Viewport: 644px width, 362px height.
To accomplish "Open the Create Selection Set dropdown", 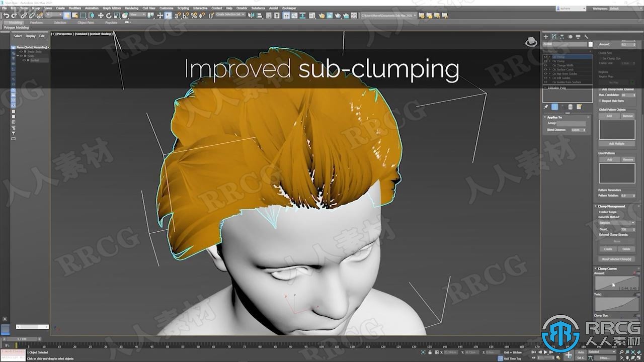I will tap(230, 16).
